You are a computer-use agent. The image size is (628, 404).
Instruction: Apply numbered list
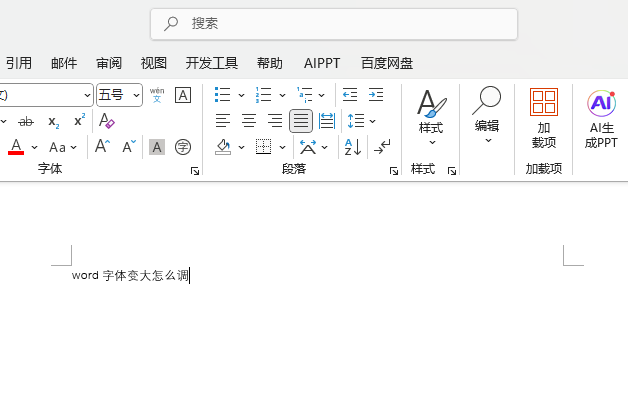[264, 95]
